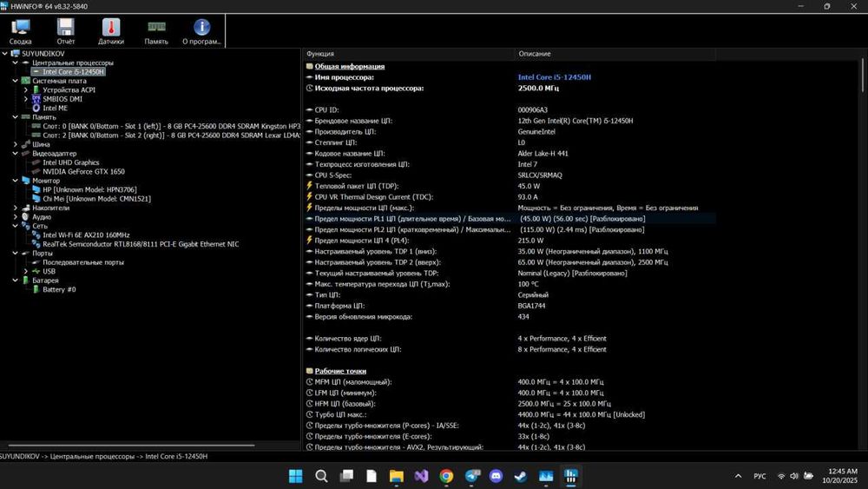The width and height of the screenshot is (868, 489).
Task: Click the Память memory toolbar icon
Action: point(156,30)
